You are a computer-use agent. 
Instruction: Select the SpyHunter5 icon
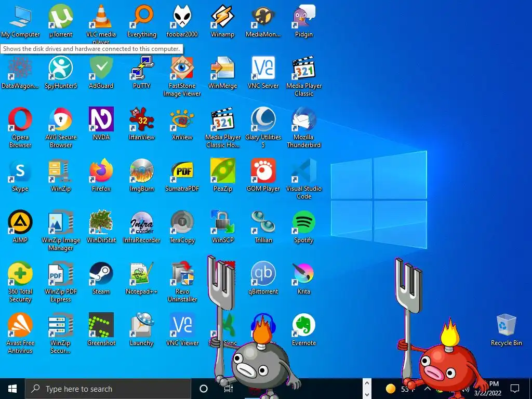[x=61, y=68]
